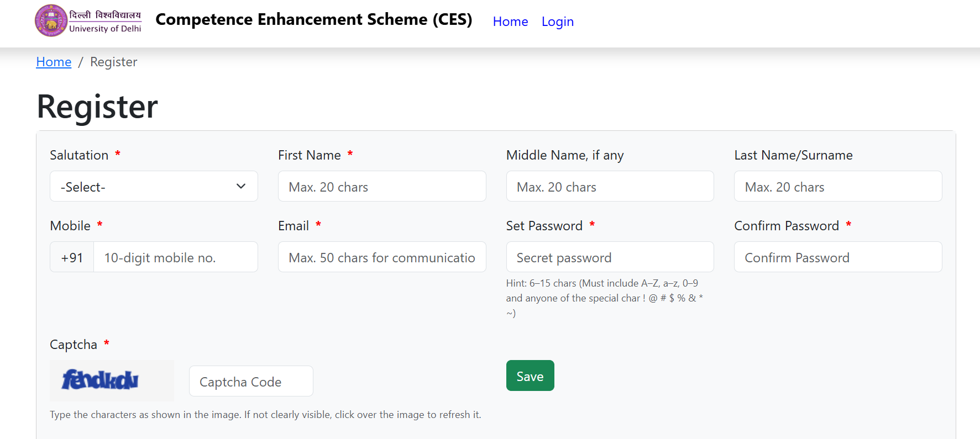Focus the Email input field
The image size is (980, 439).
[382, 257]
